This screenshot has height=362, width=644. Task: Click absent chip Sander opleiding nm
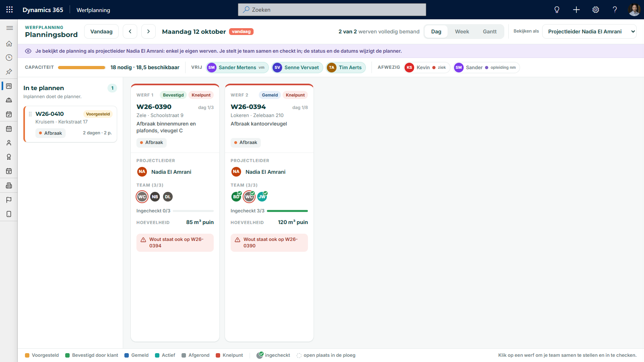[x=487, y=68]
